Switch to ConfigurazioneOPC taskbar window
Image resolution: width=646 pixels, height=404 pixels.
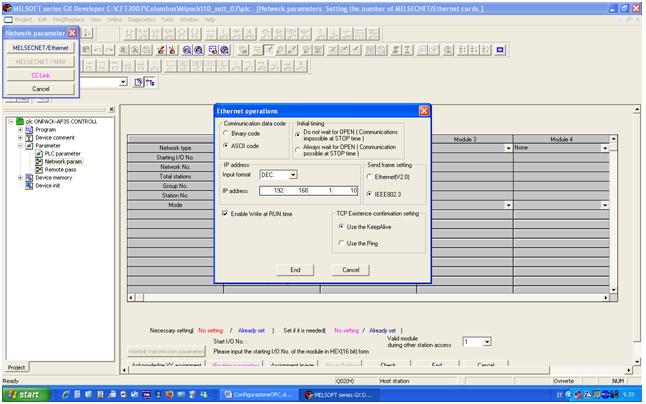coord(259,395)
